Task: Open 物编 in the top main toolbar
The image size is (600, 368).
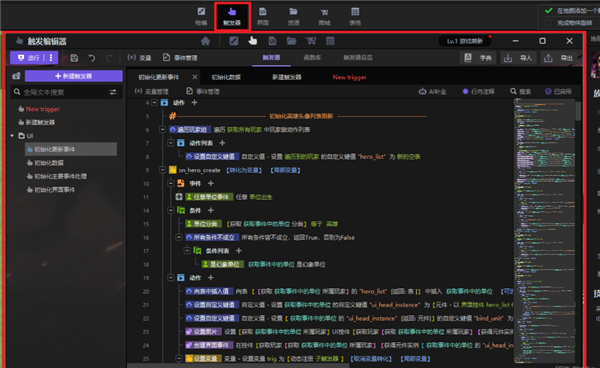Action: click(x=201, y=16)
